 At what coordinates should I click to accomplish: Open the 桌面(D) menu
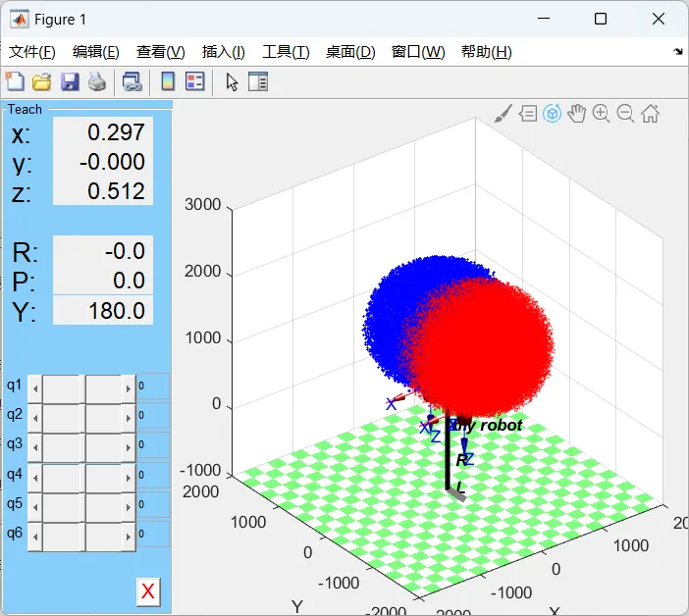pos(350,52)
